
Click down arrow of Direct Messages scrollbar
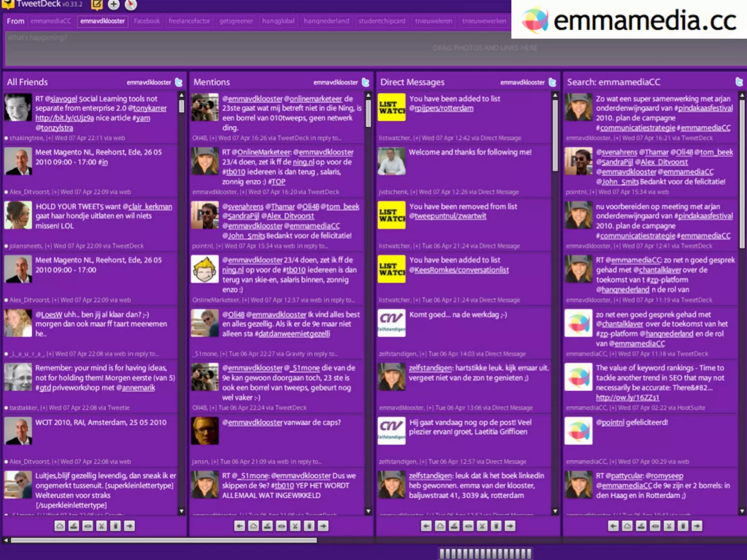point(555,511)
